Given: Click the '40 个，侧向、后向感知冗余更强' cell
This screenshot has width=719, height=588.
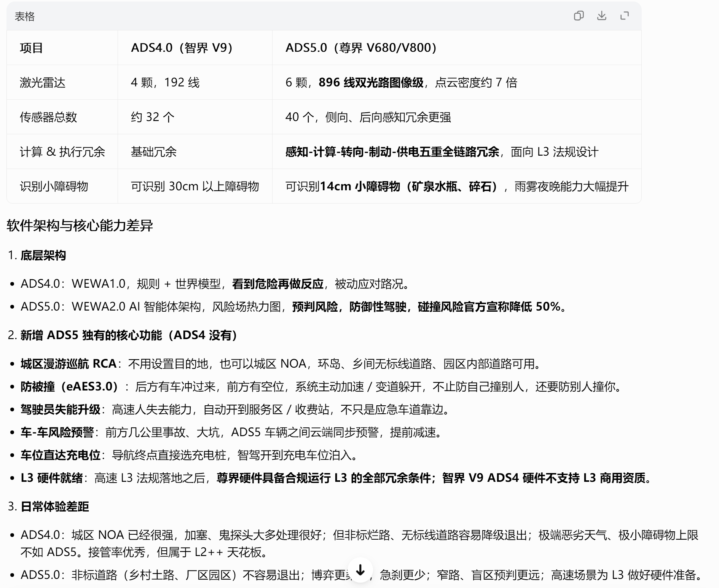Looking at the screenshot, I should click(368, 117).
